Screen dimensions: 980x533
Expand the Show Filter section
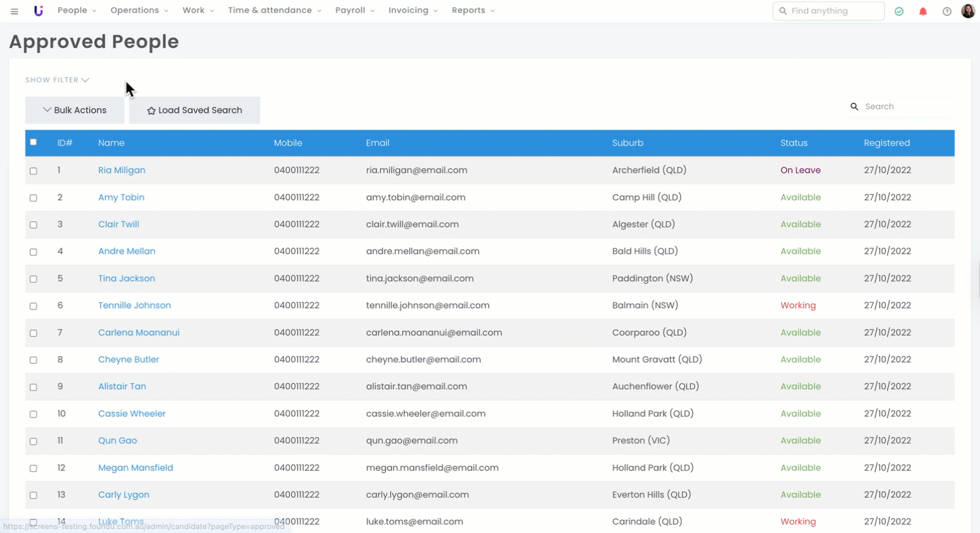click(x=57, y=80)
